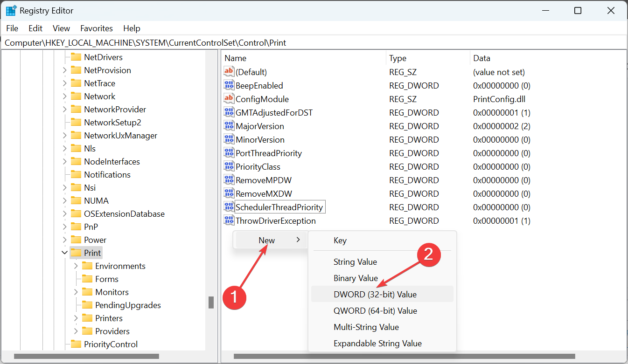628x364 pixels.
Task: Click the NetDrivers folder icon
Action: 76,57
